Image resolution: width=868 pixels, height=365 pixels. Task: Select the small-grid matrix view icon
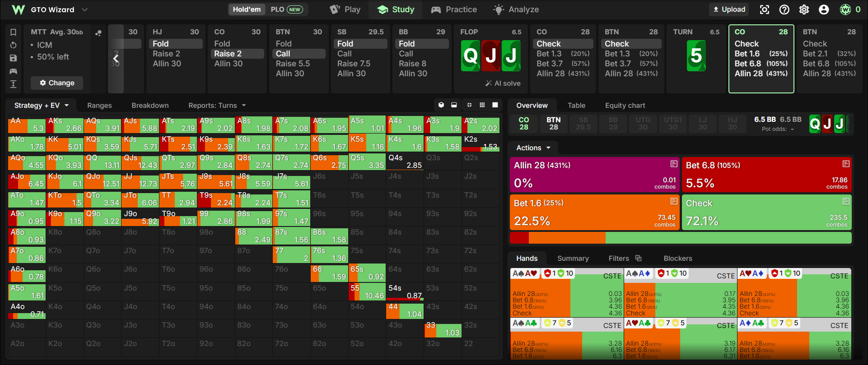(x=470, y=105)
